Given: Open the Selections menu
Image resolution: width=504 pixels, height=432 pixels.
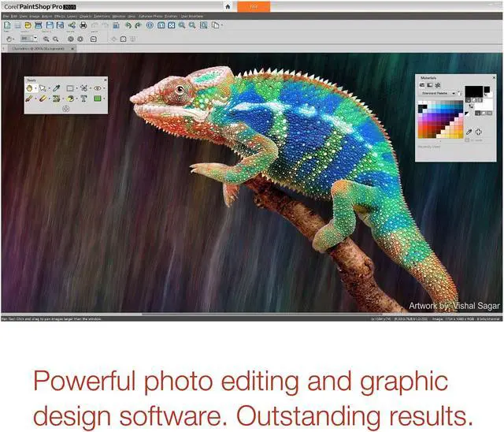Looking at the screenshot, I should pos(102,16).
